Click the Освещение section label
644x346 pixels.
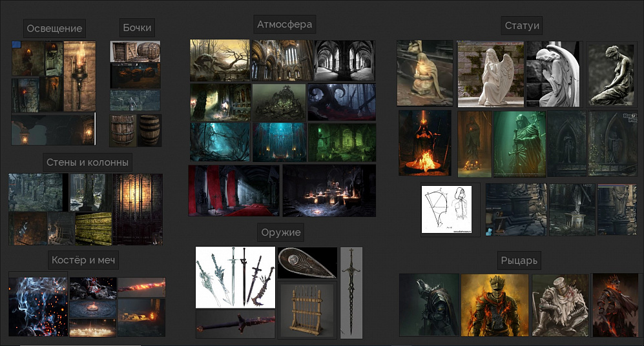pyautogui.click(x=54, y=28)
